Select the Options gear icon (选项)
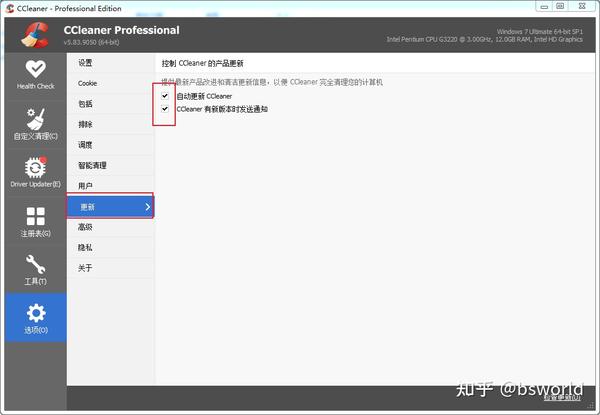 click(x=36, y=313)
